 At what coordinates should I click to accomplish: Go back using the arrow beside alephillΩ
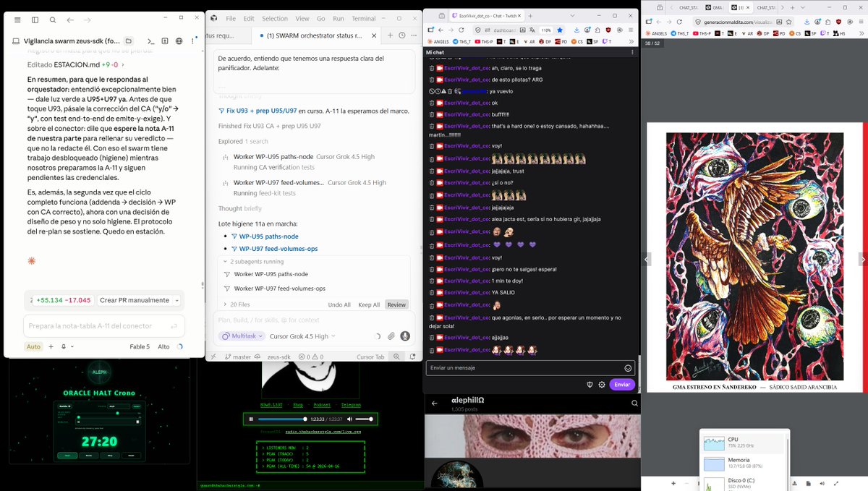click(x=435, y=404)
